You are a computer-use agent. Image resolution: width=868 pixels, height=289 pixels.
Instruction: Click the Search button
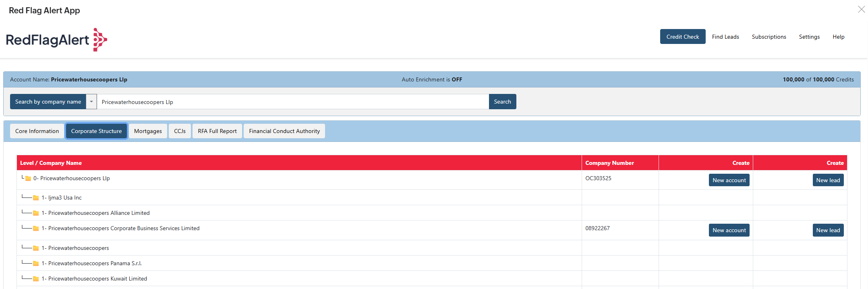[502, 102]
